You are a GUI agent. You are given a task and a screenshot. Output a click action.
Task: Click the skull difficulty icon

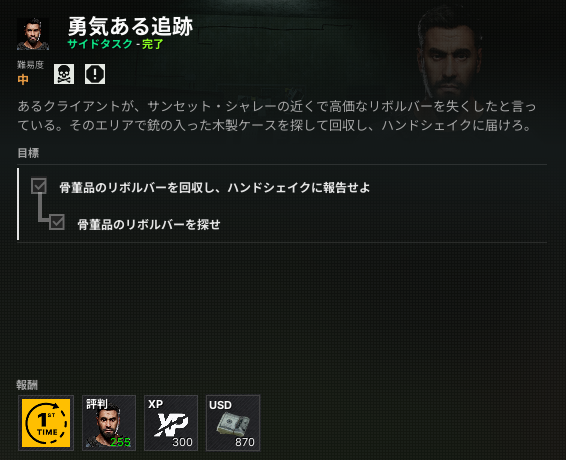[x=64, y=74]
